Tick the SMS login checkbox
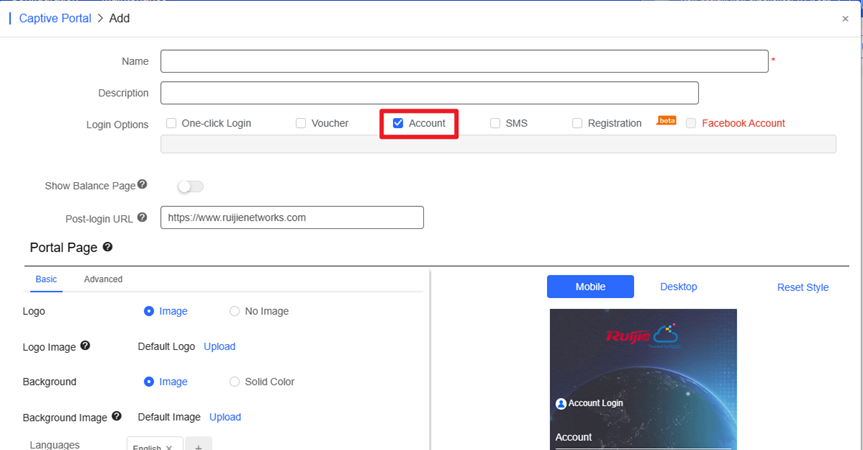The height and width of the screenshot is (450, 863). [495, 123]
